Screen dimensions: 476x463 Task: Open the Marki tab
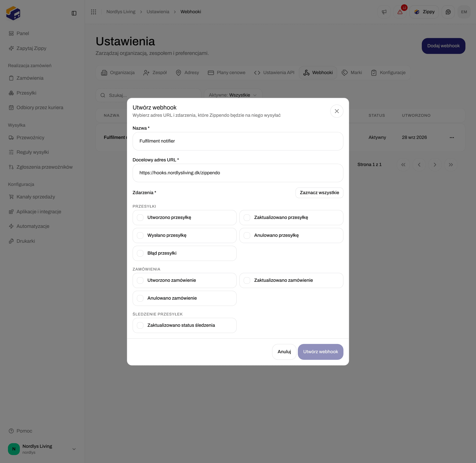[352, 73]
